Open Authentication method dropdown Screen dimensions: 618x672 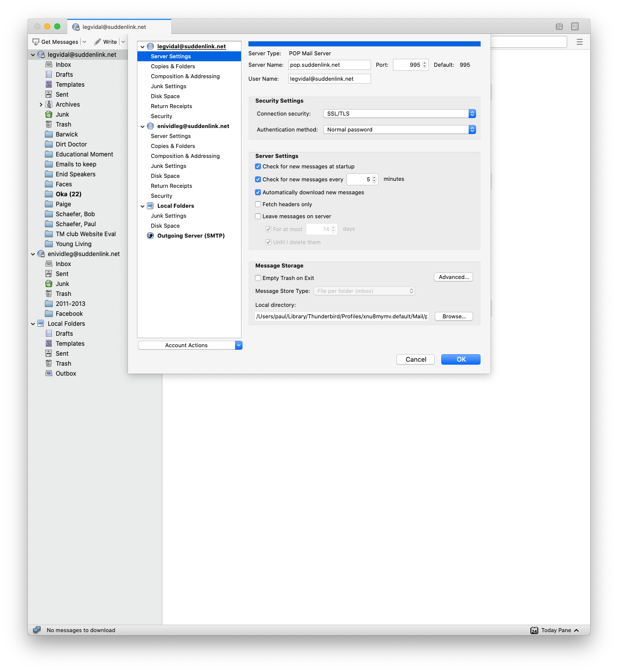[x=399, y=130]
